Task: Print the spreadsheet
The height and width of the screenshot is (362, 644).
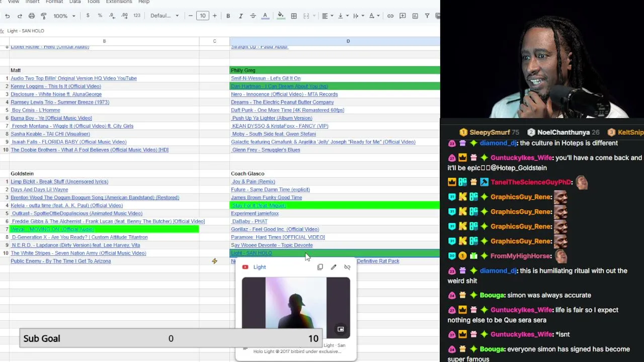Action: click(x=32, y=16)
